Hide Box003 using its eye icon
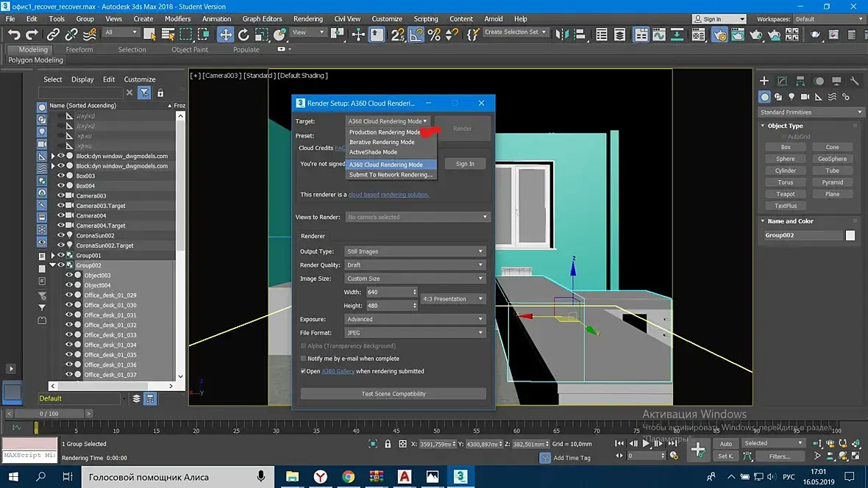 [x=61, y=176]
